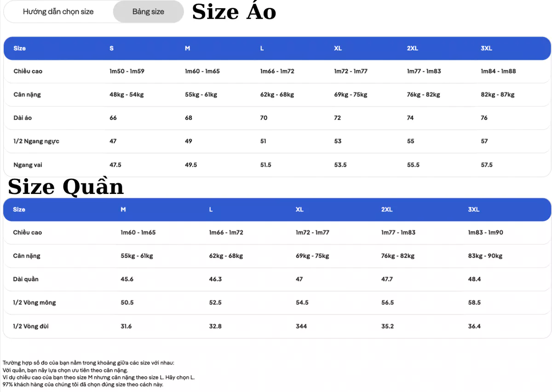Click chest half-width value '53'
552x392 pixels.
[338, 141]
